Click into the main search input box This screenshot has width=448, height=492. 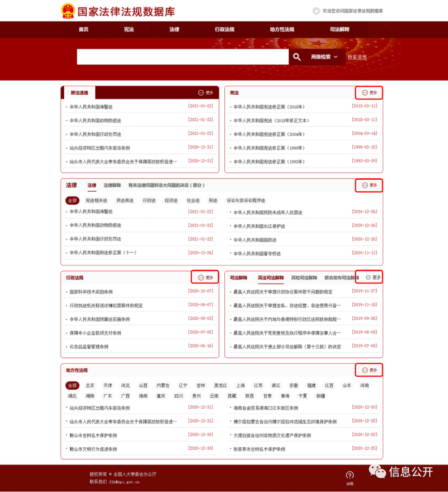[183, 57]
